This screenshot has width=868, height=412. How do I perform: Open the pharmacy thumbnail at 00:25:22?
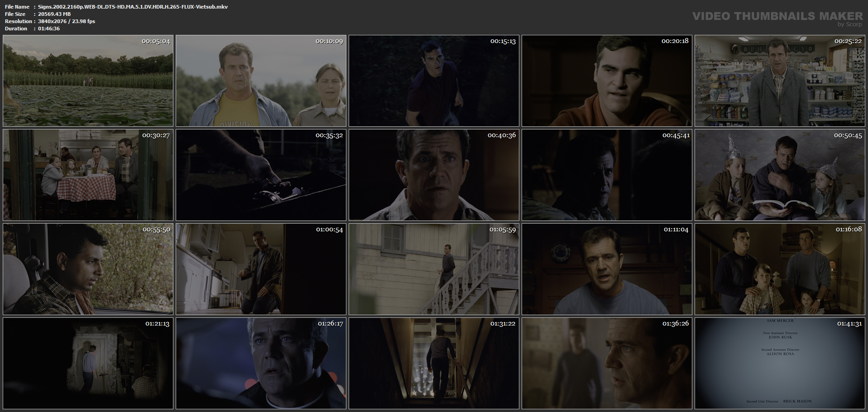coord(780,81)
